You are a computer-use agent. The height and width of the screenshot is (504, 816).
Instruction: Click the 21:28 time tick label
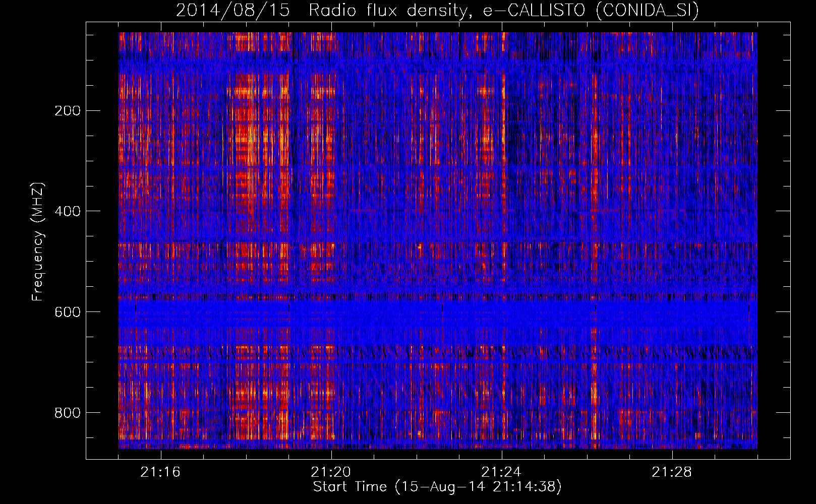[x=672, y=472]
